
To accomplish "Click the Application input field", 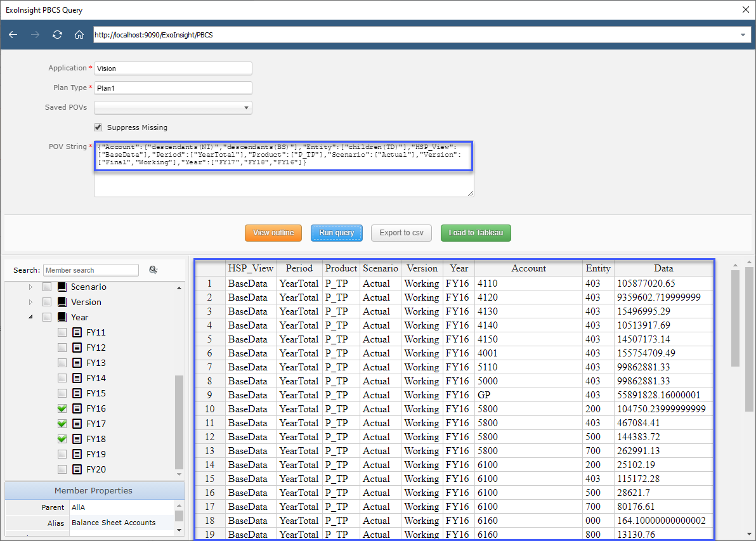I will [x=173, y=68].
